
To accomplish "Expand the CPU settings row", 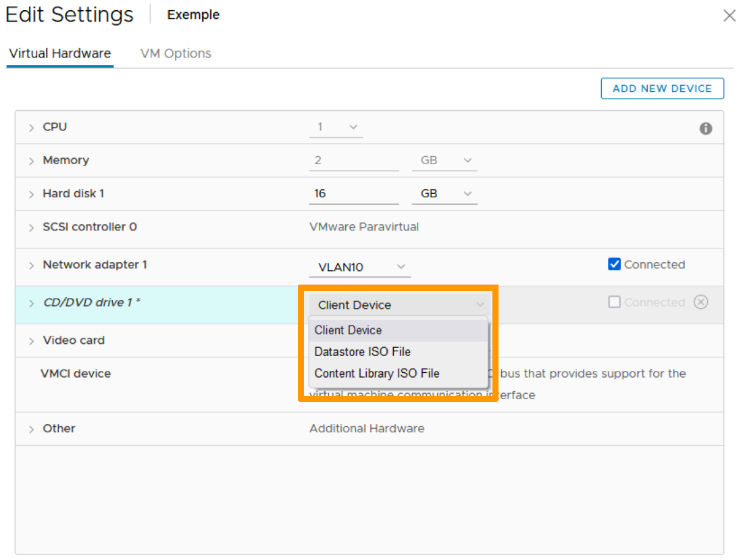I will [31, 128].
